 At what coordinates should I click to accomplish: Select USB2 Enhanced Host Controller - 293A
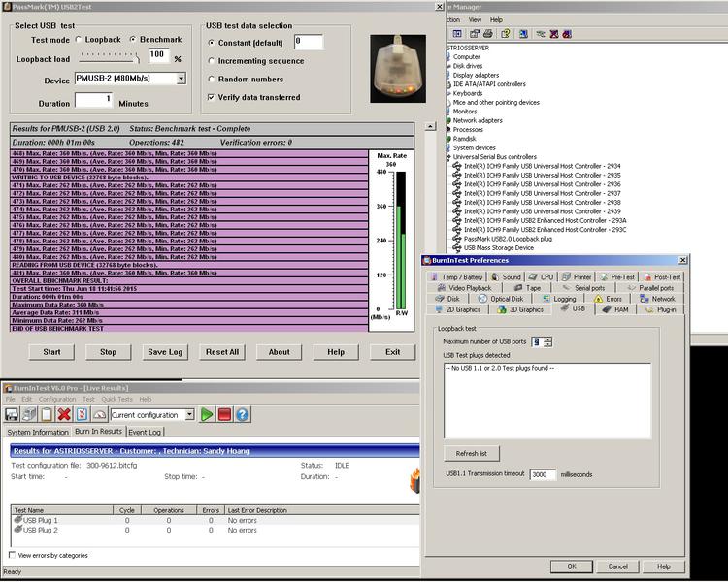tap(546, 220)
